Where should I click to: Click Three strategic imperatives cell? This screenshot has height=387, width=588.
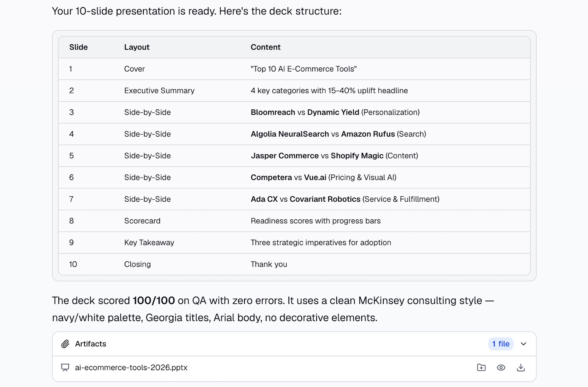click(321, 243)
